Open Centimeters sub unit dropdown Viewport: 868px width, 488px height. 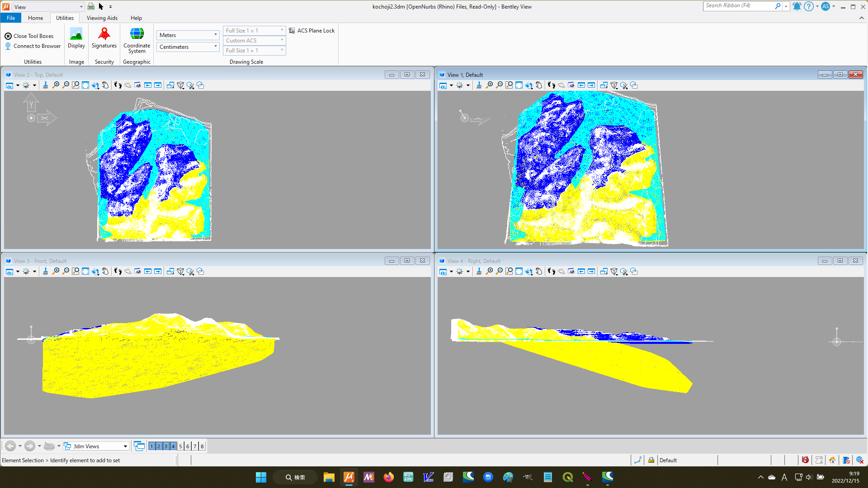point(188,47)
